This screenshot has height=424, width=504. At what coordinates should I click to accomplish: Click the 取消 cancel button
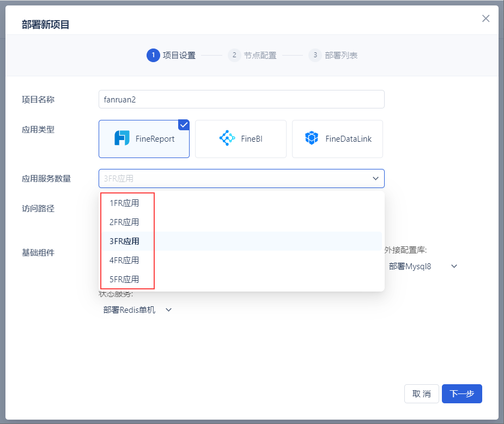(x=421, y=394)
